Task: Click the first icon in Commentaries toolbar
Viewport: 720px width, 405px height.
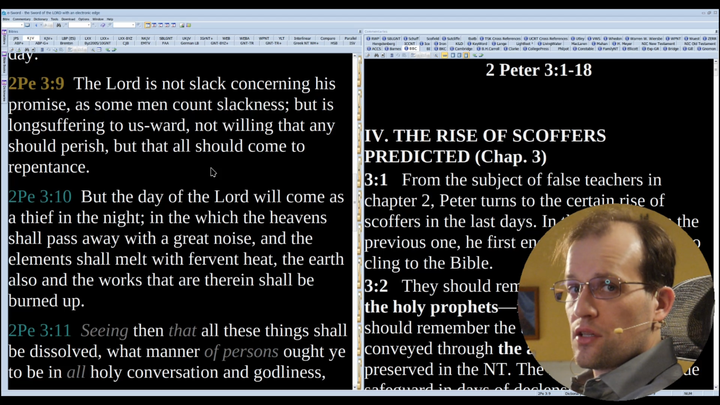Action: click(368, 55)
